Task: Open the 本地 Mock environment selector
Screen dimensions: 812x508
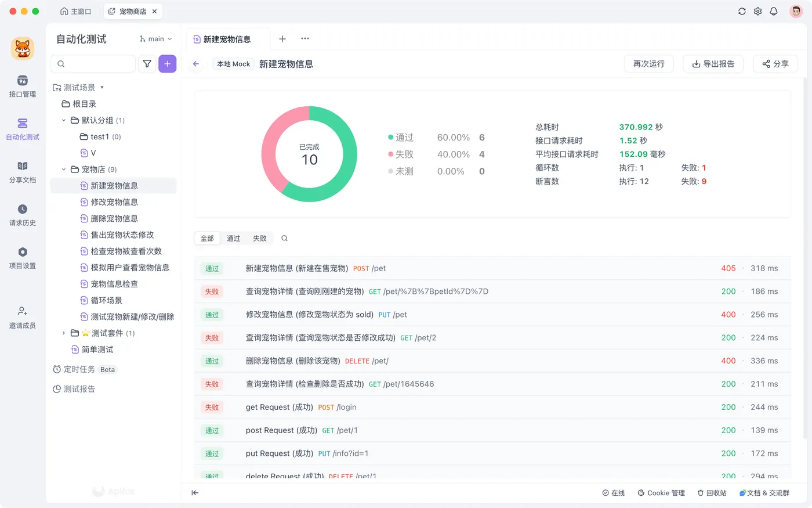Action: [x=234, y=64]
